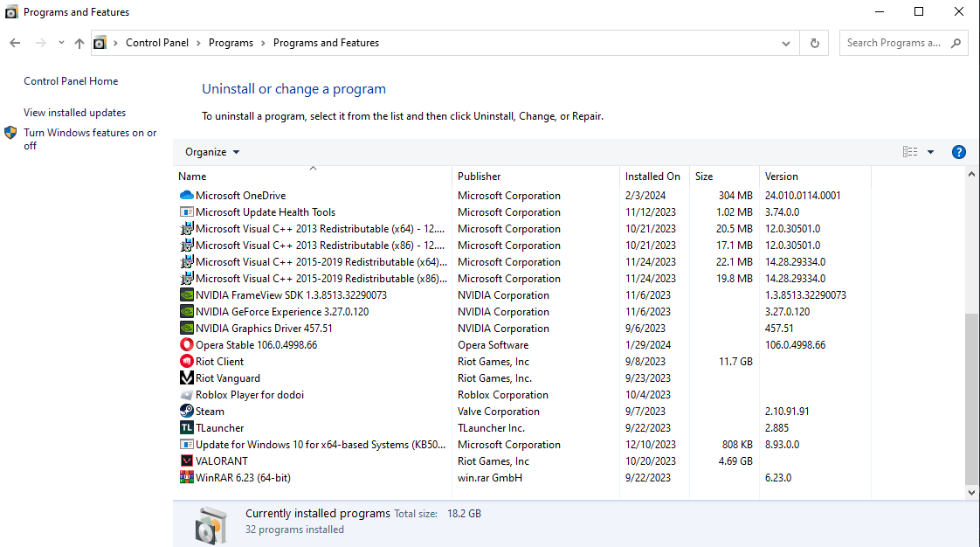
Task: Select Roblox Player for dodoi name
Action: (250, 395)
